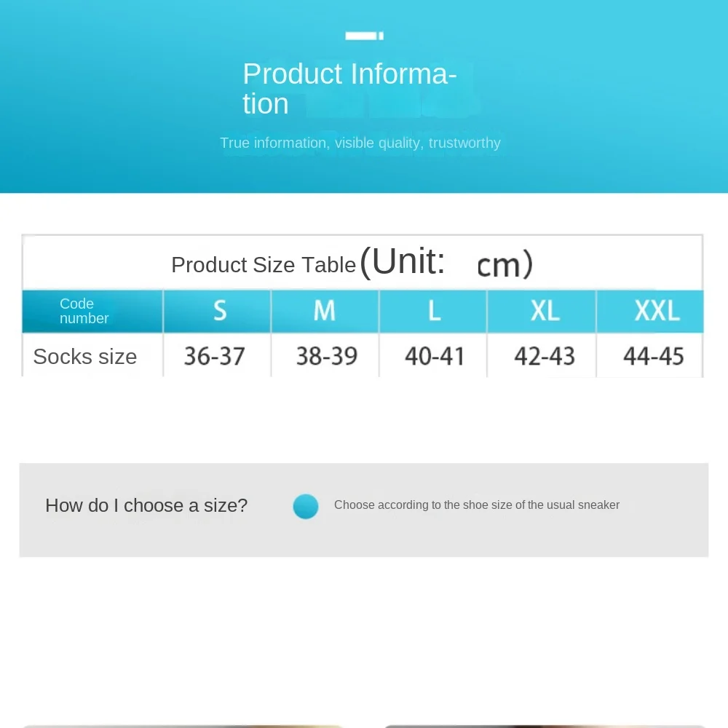Image resolution: width=728 pixels, height=728 pixels.
Task: Select the M size column header
Action: [325, 311]
